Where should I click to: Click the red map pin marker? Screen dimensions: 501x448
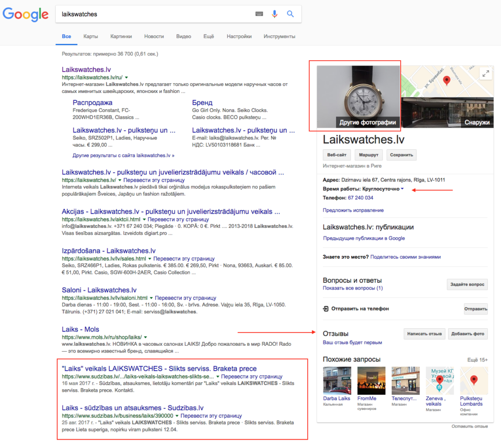pyautogui.click(x=446, y=81)
